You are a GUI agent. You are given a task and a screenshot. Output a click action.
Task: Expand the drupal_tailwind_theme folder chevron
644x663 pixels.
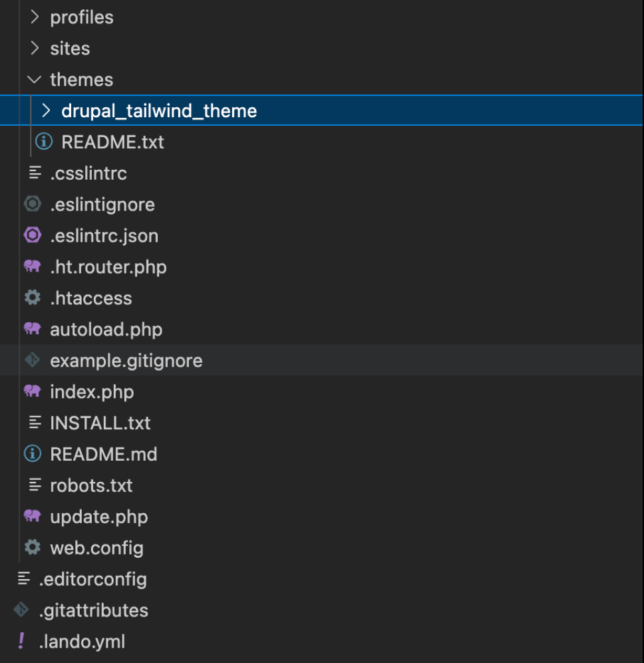46,110
